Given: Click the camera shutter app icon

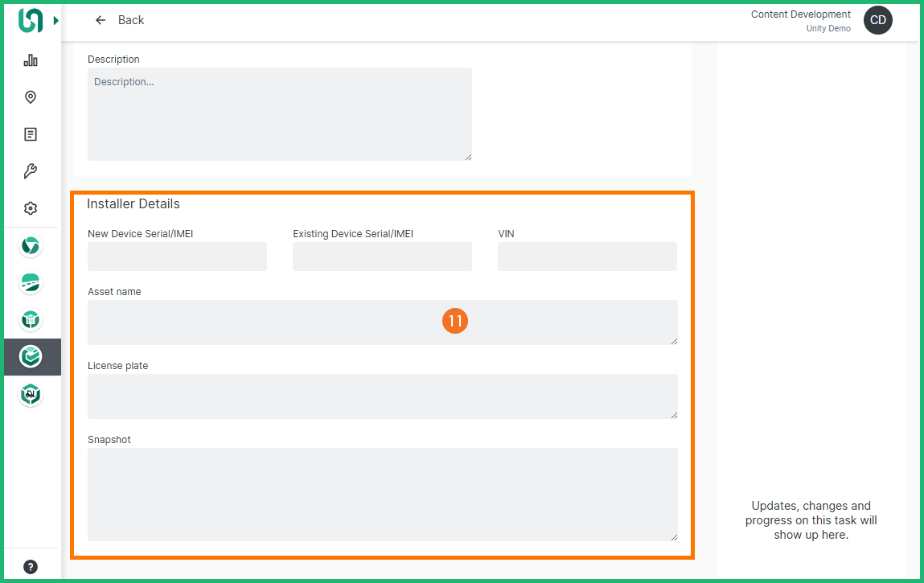Looking at the screenshot, I should pyautogui.click(x=31, y=246).
